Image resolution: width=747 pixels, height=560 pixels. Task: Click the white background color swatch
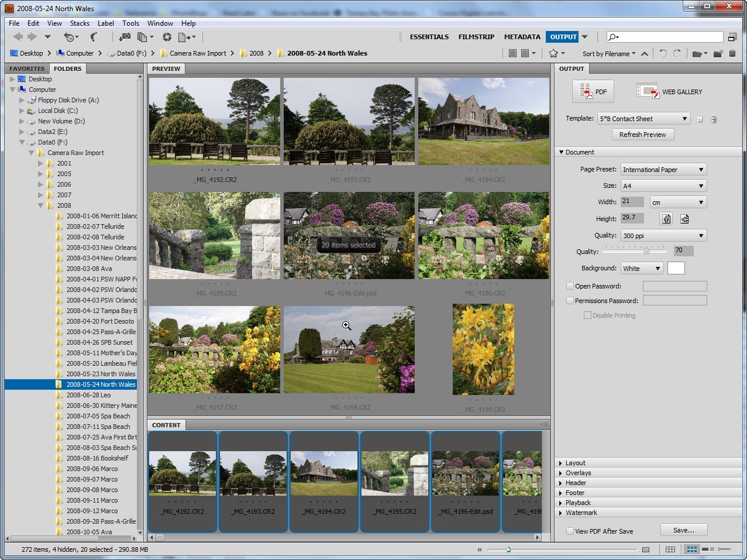(676, 269)
